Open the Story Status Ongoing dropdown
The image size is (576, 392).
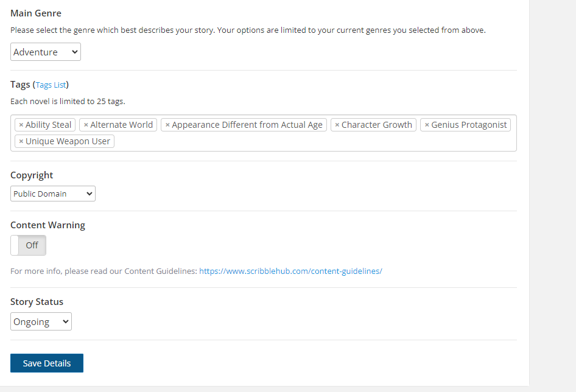tap(41, 322)
